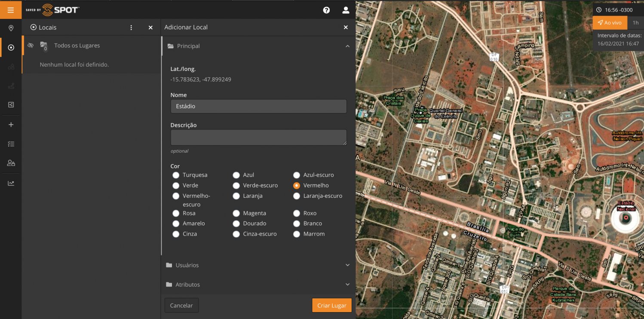Open the checklist icon in sidebar
The width and height of the screenshot is (644, 319).
11,144
